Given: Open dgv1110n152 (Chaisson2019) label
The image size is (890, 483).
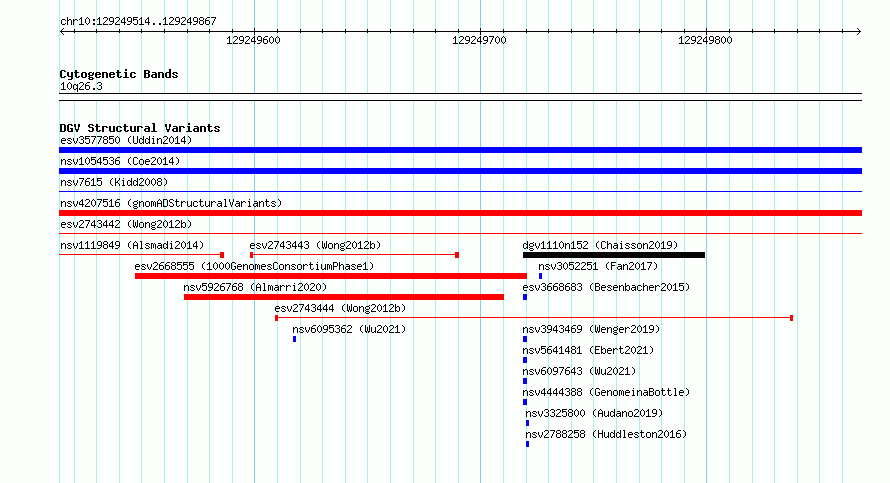Looking at the screenshot, I should pyautogui.click(x=600, y=245).
